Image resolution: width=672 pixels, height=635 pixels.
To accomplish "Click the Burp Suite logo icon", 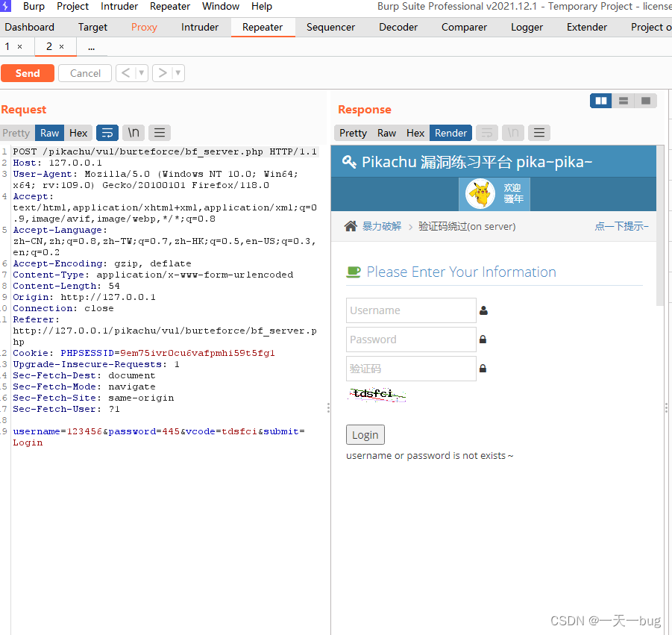I will click(5, 6).
